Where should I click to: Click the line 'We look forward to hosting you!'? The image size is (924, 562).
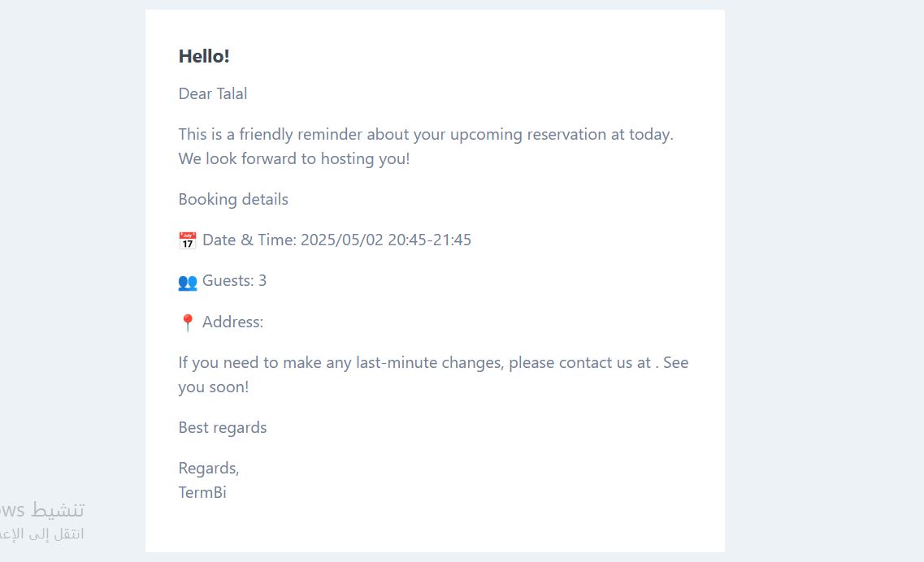(294, 158)
